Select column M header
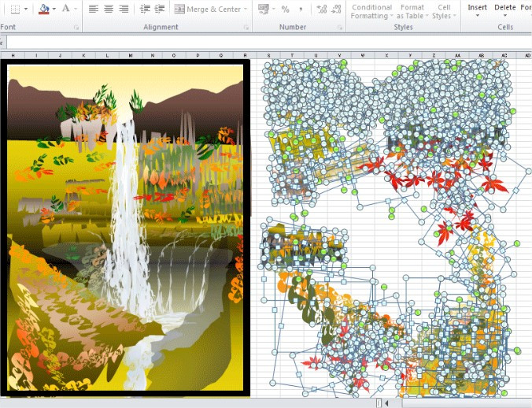 131,55
